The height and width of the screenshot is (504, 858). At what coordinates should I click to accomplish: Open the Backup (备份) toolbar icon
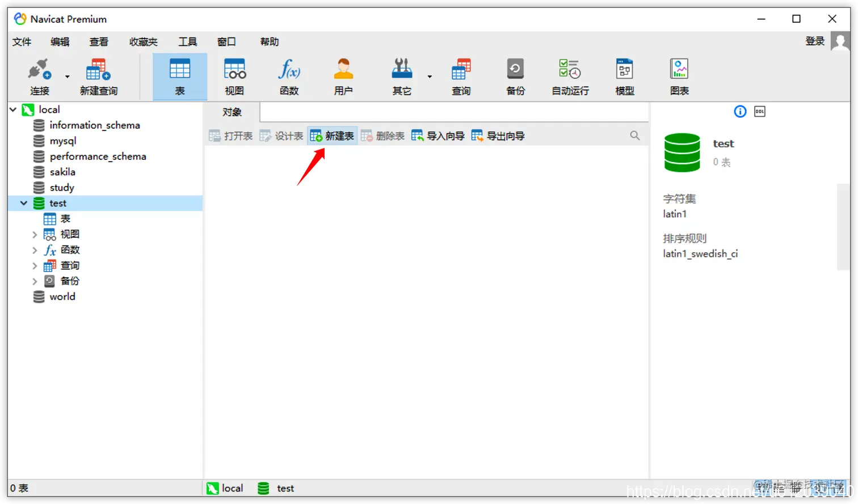pyautogui.click(x=515, y=70)
